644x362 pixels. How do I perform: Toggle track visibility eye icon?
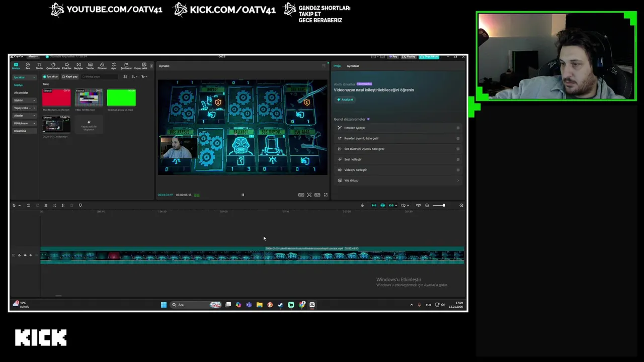click(25, 255)
